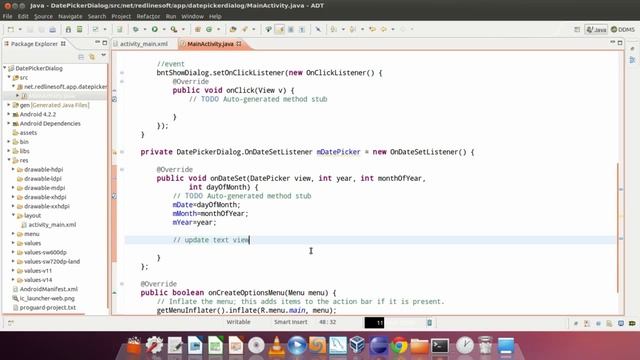Click the Back navigation arrow icon
The image size is (640, 360).
coord(384,29)
